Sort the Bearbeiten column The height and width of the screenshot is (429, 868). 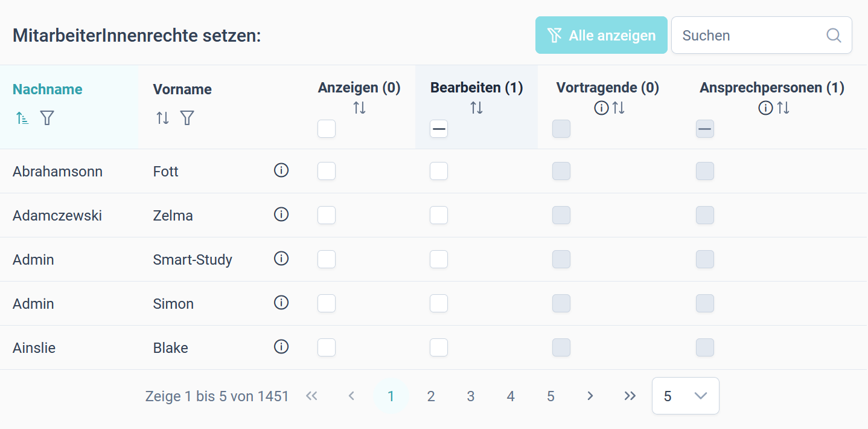pos(477,108)
